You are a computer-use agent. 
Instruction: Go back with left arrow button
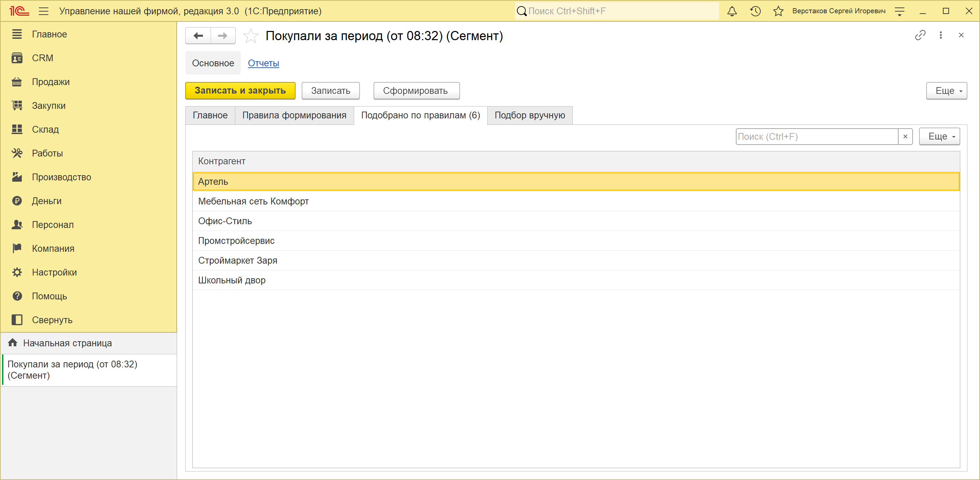(x=198, y=36)
